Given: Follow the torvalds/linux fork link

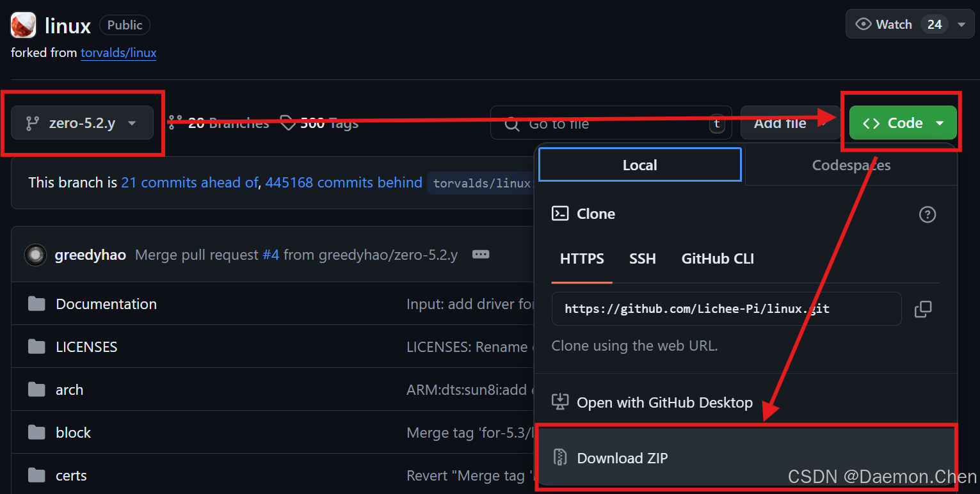Looking at the screenshot, I should click(118, 52).
